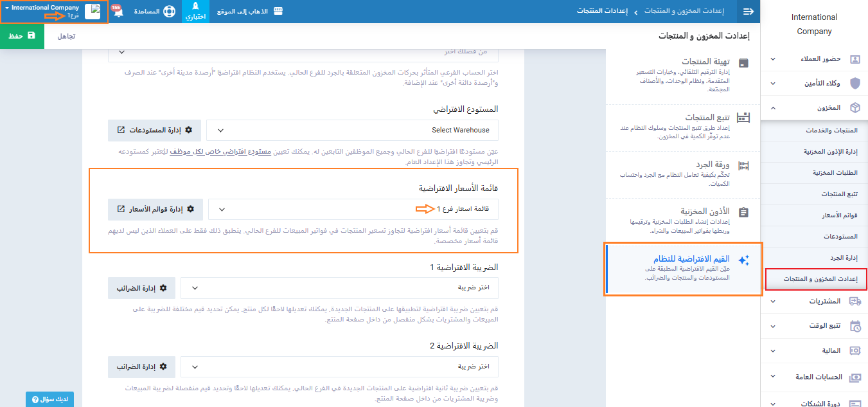
Task: Open the Select Warehouse dropdown
Action: (x=353, y=130)
